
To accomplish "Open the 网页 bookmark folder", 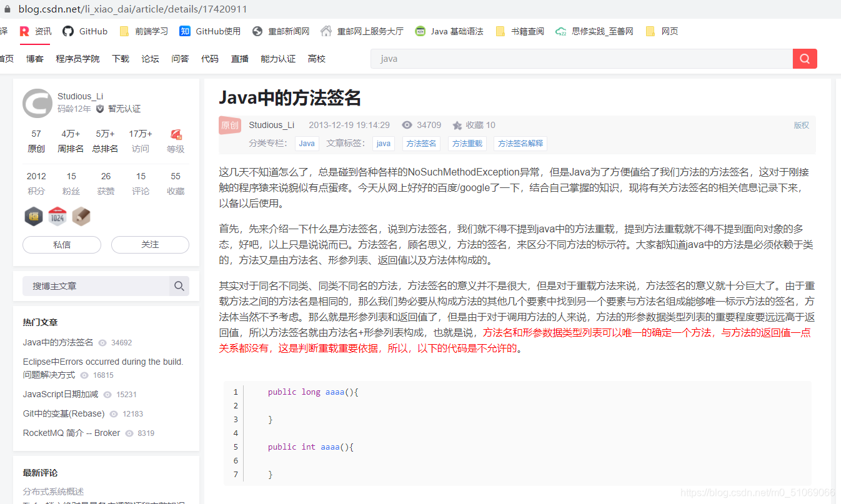I will 662,31.
